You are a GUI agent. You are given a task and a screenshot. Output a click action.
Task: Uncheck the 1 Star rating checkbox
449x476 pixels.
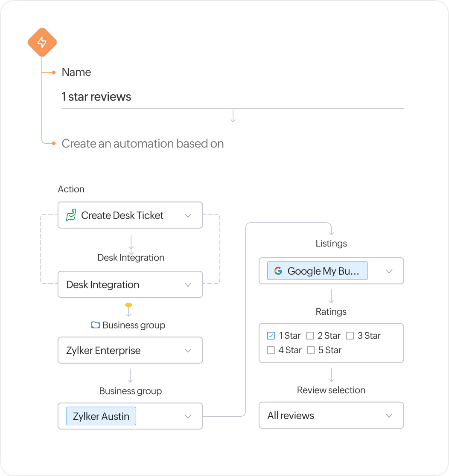271,336
